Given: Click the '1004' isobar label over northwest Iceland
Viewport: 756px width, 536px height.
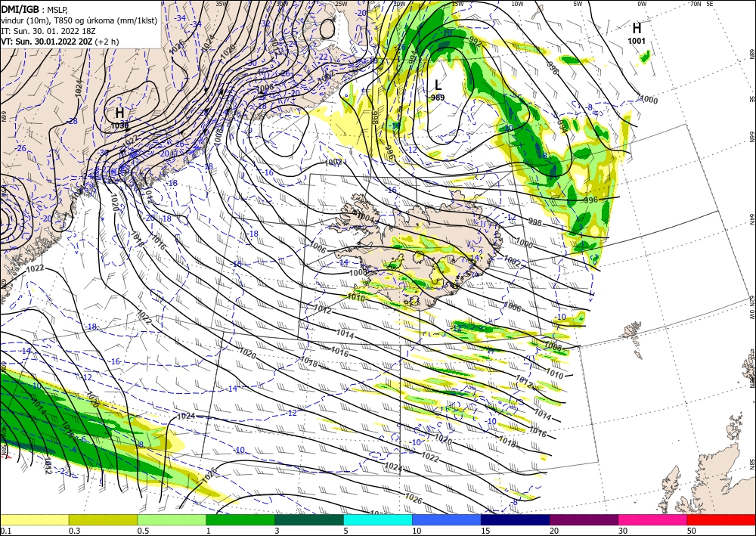Looking at the screenshot, I should [x=364, y=216].
